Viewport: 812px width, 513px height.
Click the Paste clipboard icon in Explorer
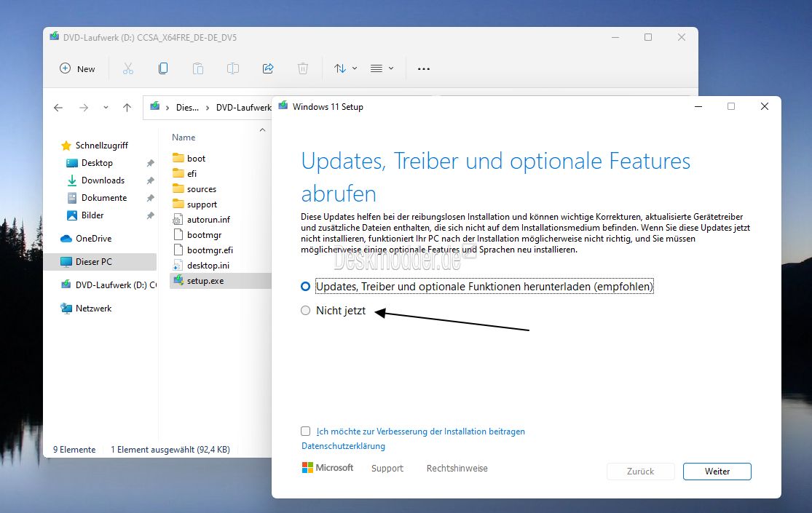point(198,68)
